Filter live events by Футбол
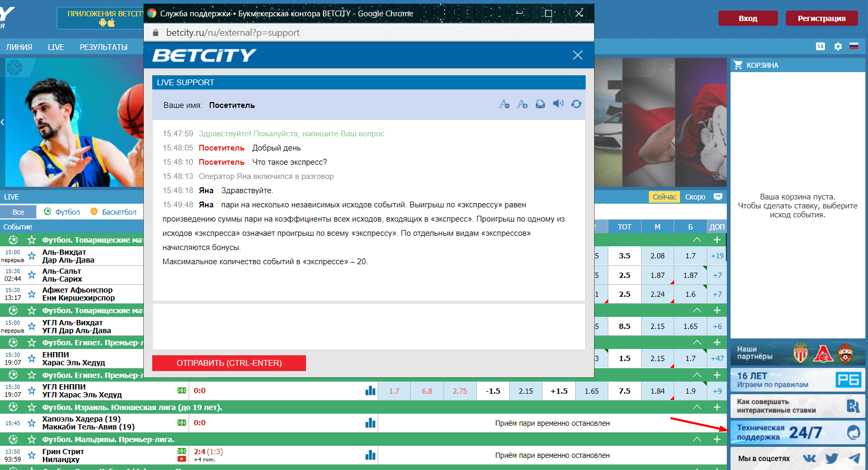Viewport: 868px width, 470px height. coord(62,212)
